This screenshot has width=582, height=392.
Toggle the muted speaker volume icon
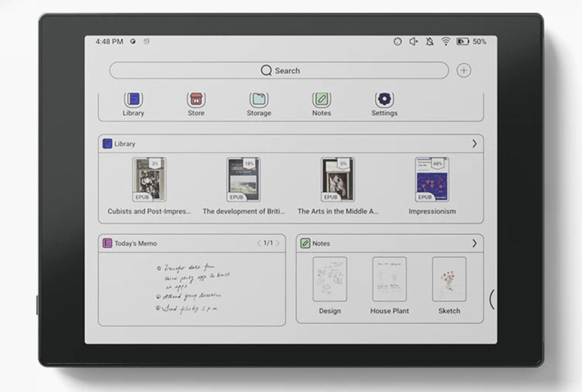pos(413,41)
